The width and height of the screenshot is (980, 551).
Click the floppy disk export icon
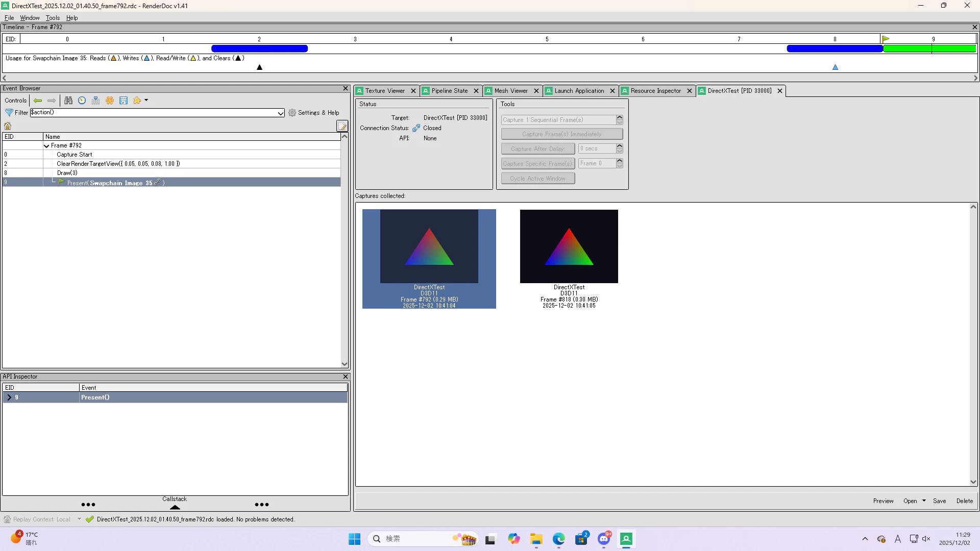pos(123,101)
